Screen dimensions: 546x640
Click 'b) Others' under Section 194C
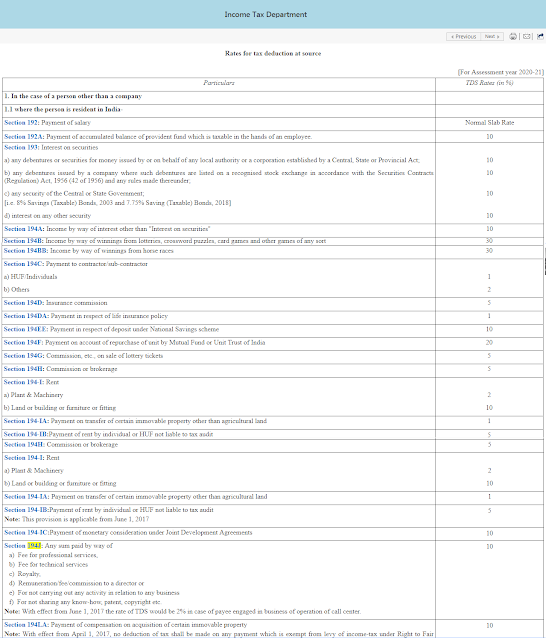point(17,290)
